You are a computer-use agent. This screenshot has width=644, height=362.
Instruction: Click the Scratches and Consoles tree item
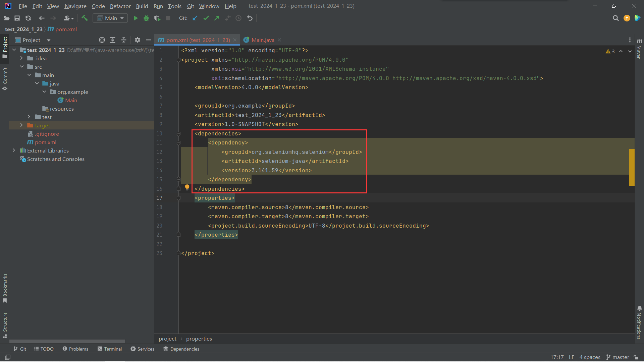coord(55,159)
